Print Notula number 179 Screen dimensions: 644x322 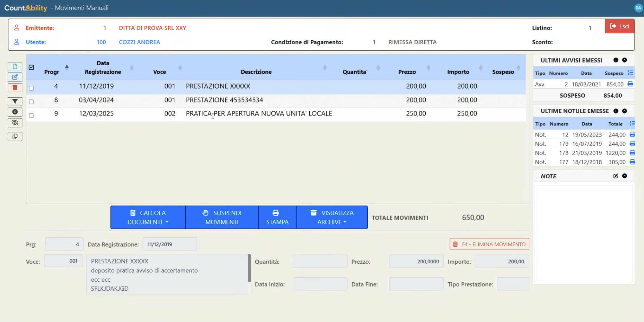tap(632, 144)
